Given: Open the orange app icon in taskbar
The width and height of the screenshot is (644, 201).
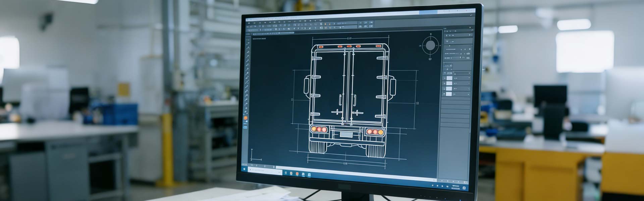Looking at the screenshot, I should pyautogui.click(x=297, y=174).
